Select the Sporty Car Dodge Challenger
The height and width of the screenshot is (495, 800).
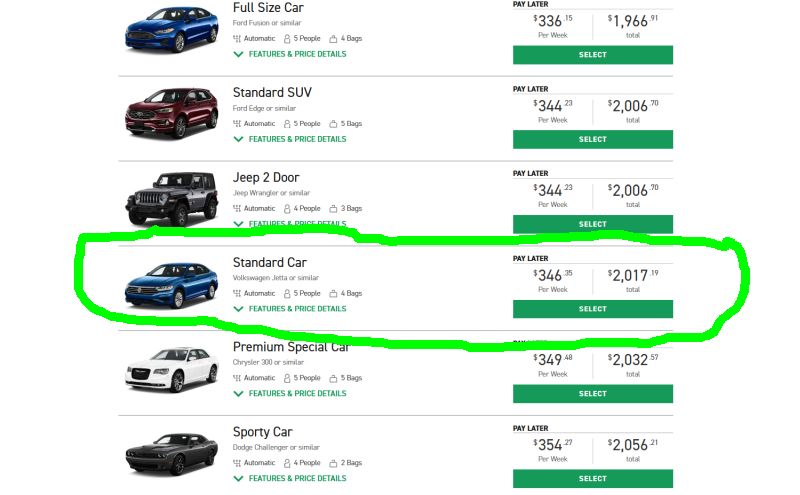[x=592, y=479]
